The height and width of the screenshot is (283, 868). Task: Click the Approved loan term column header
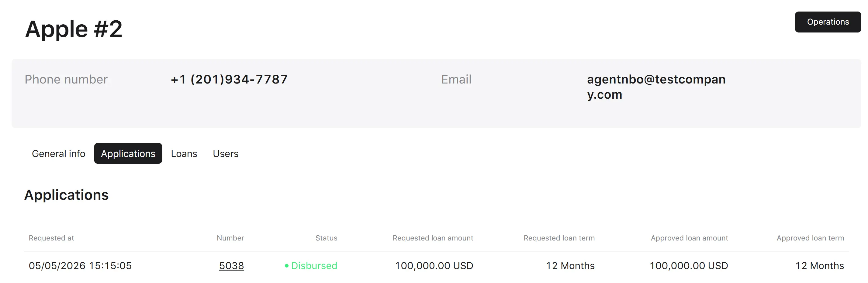(810, 238)
